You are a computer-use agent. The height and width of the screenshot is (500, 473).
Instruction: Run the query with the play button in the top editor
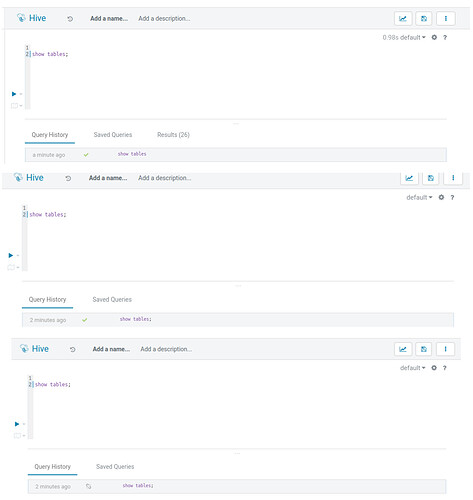(14, 94)
